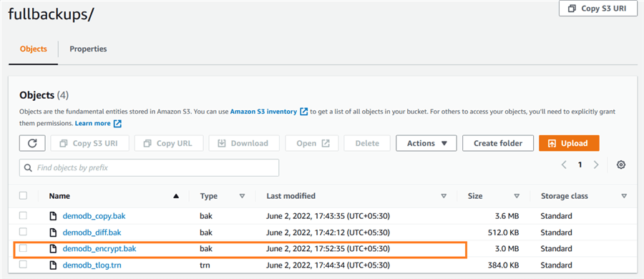Image resolution: width=644 pixels, height=279 pixels.
Task: Select the demodb_encrypt.bak checkbox
Action: (24, 248)
